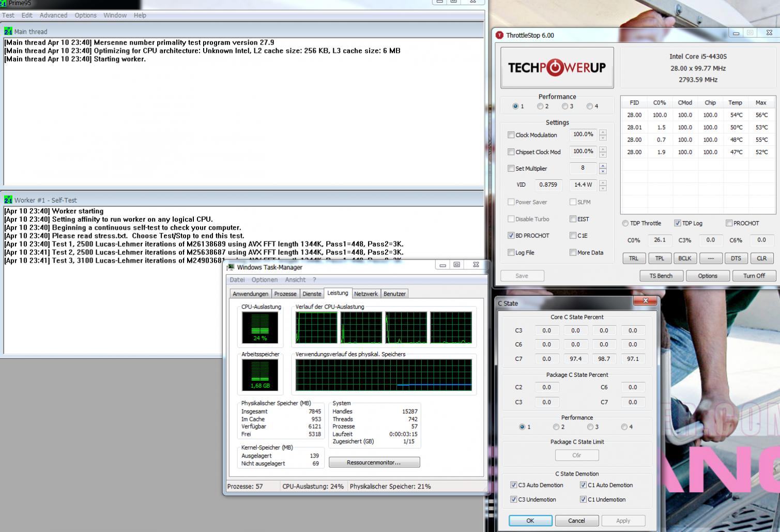Image resolution: width=780 pixels, height=532 pixels.
Task: Switch to the Anwendungen tab
Action: tap(250, 294)
